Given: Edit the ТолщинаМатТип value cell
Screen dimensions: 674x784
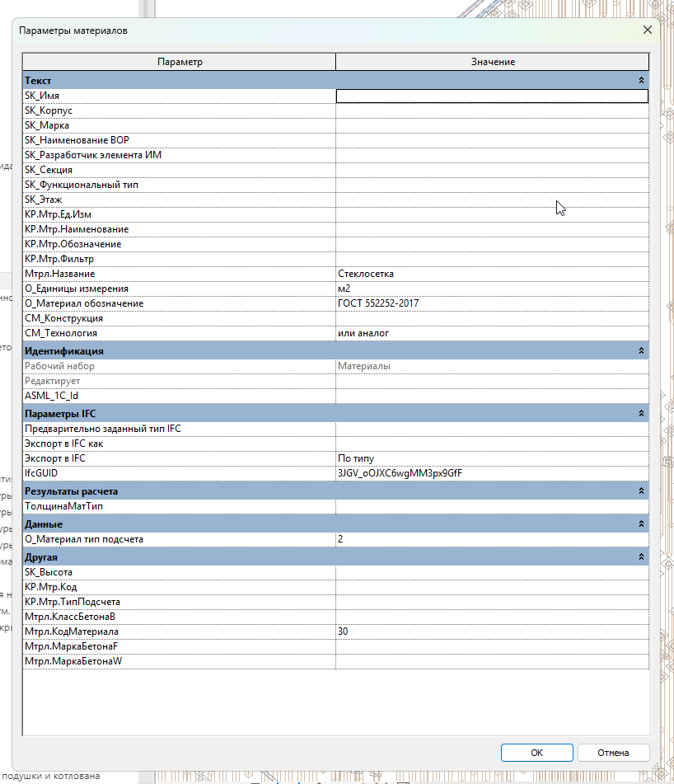Looking at the screenshot, I should (492, 506).
